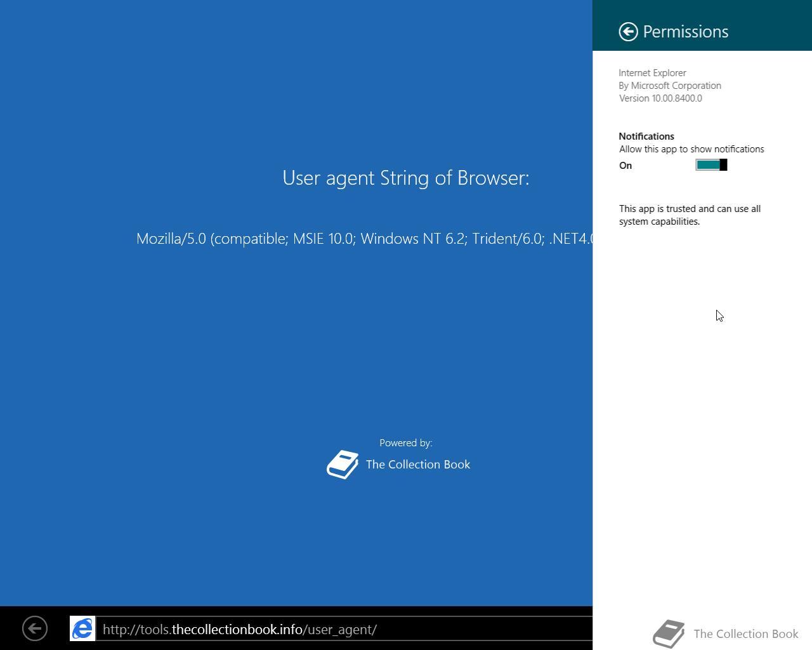The height and width of the screenshot is (650, 812).
Task: Select the Internet Explorer logo in the address bar
Action: tap(82, 629)
